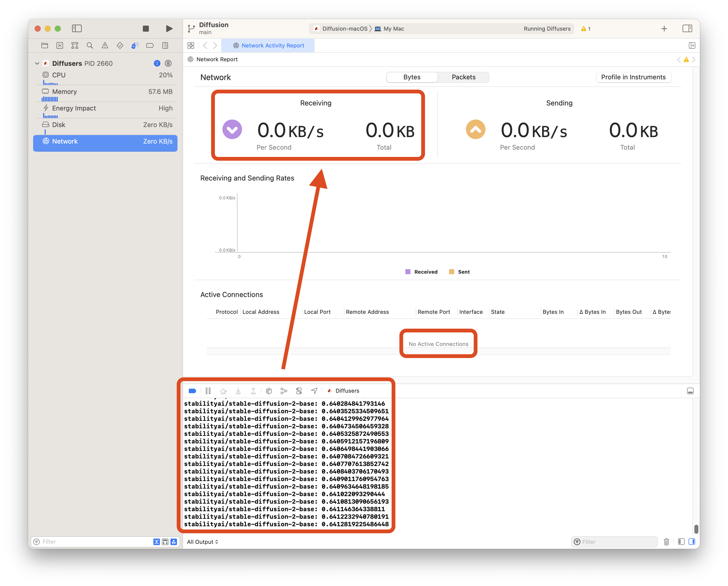Jump to the previous issue arrow
The height and width of the screenshot is (586, 728).
679,60
